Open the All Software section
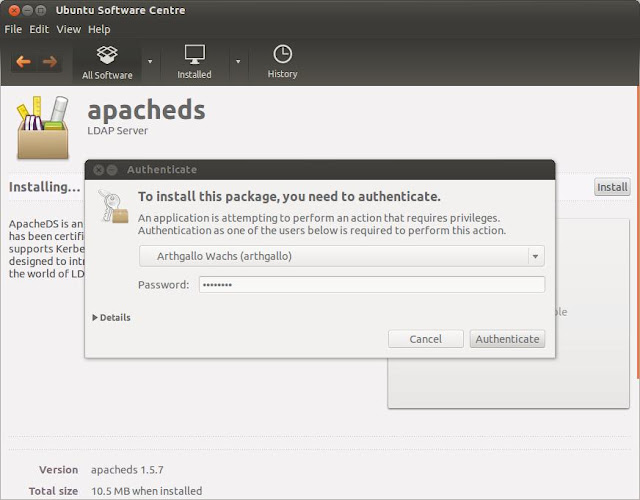The width and height of the screenshot is (640, 500). pyautogui.click(x=107, y=62)
